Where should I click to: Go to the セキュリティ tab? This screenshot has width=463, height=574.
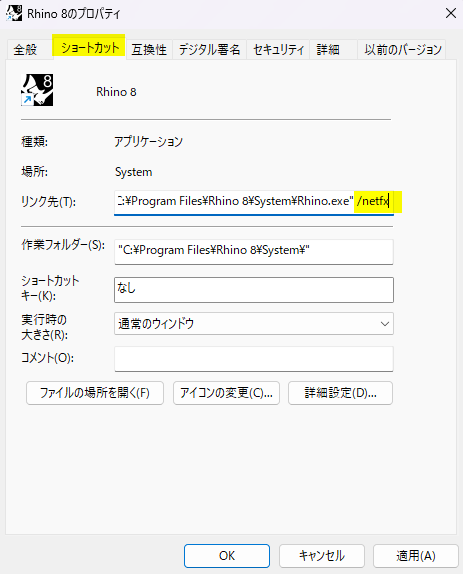point(278,49)
